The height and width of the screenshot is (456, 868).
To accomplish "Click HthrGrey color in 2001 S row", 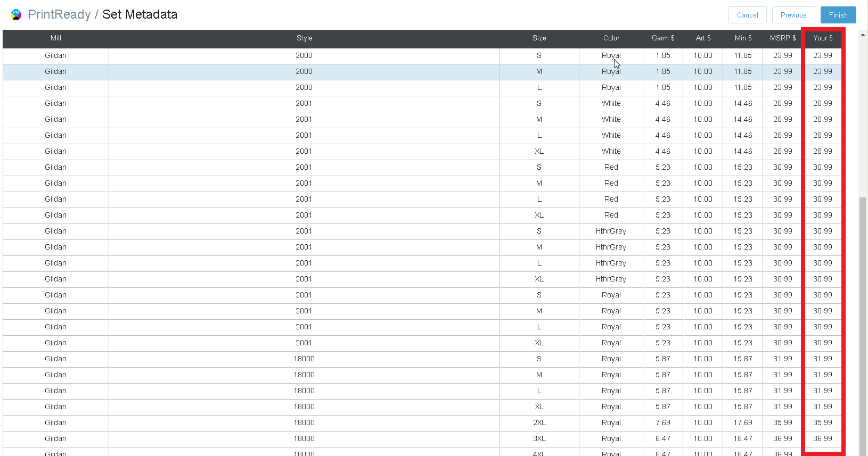I will point(611,231).
